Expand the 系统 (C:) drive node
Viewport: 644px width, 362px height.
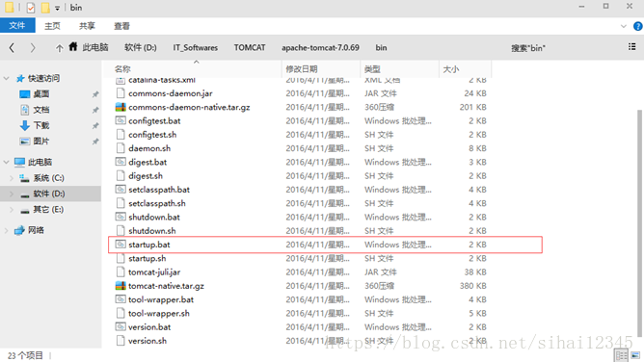12,178
